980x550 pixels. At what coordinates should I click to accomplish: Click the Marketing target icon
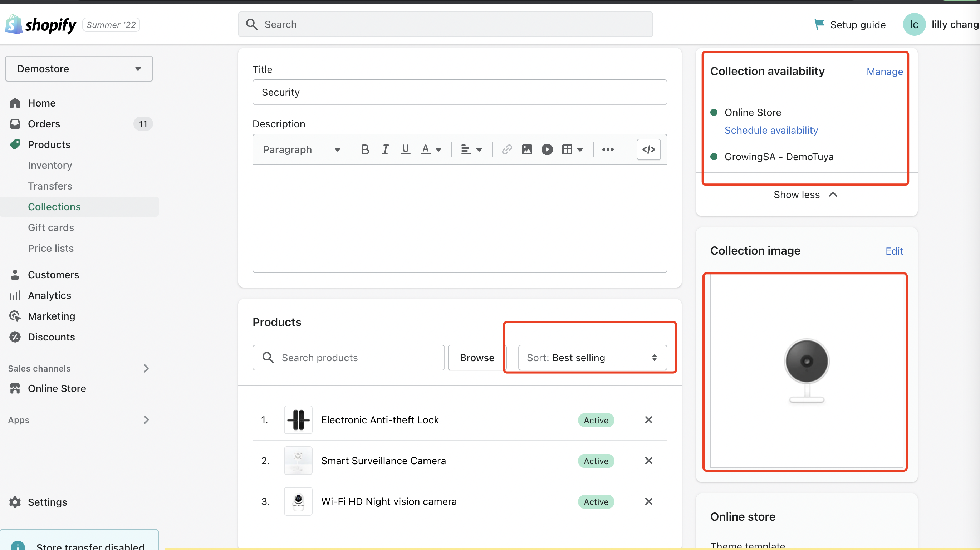coord(15,316)
